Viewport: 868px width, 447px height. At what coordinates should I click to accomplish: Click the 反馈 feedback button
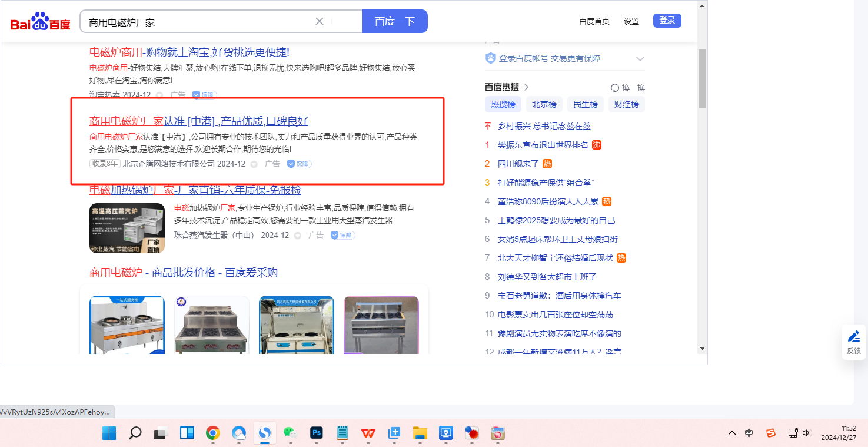pyautogui.click(x=854, y=342)
